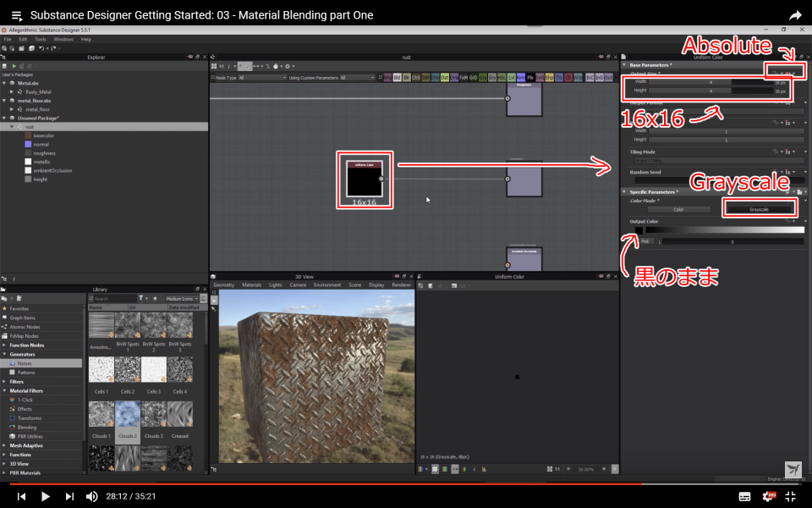This screenshot has height=508, width=812.
Task: Select the basecolor output
Action: [x=43, y=135]
